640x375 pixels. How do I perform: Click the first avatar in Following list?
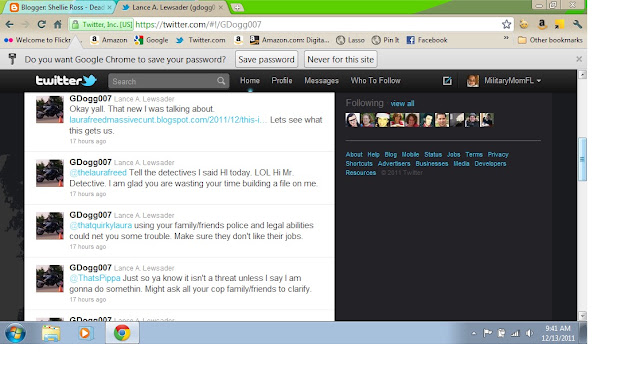coord(352,120)
